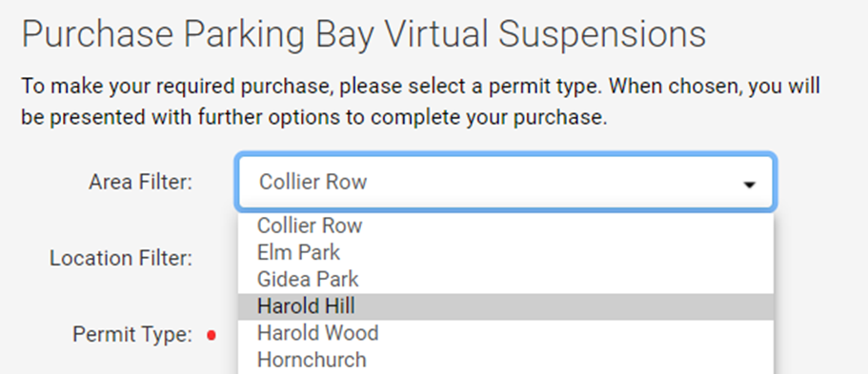Image resolution: width=868 pixels, height=374 pixels.
Task: Click the Area Filter dropdown arrow
Action: click(749, 185)
